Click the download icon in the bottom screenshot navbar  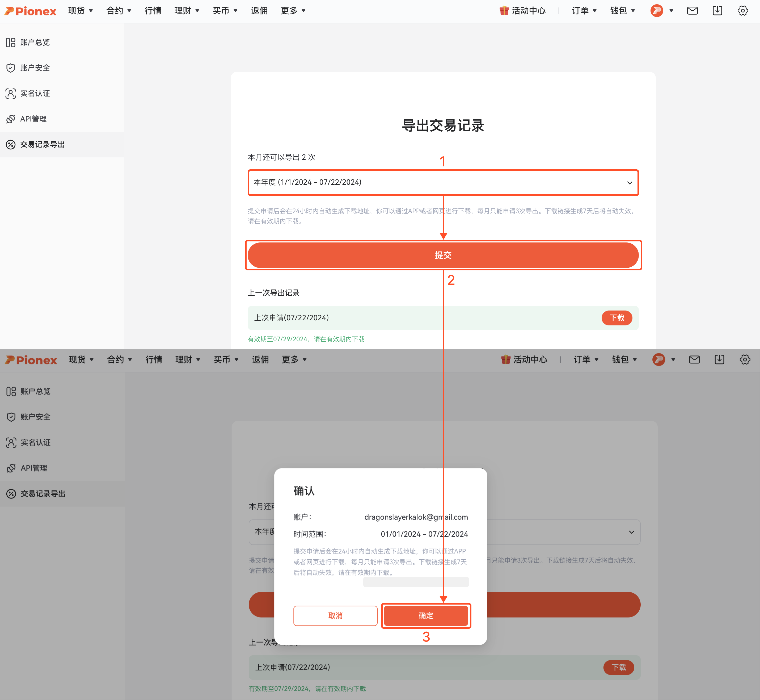(720, 359)
